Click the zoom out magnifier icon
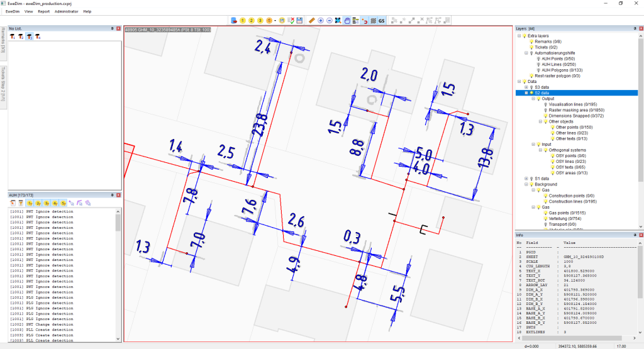644x349 pixels. [330, 21]
